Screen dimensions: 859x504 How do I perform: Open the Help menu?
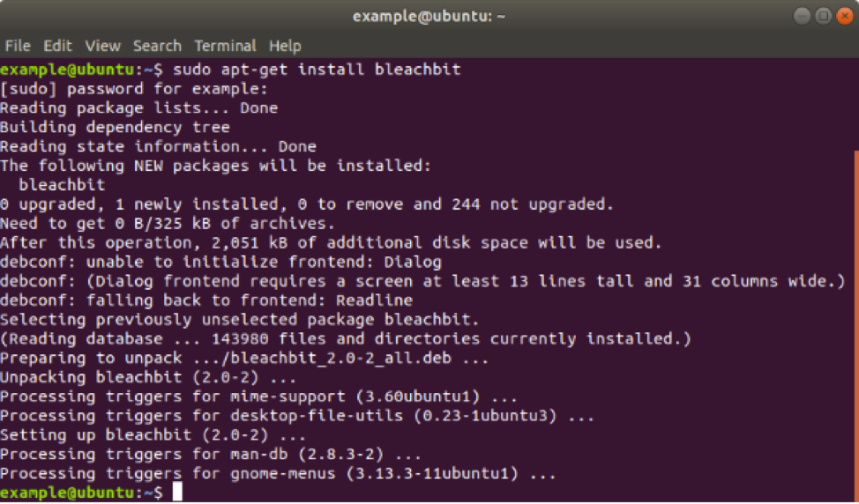tap(285, 46)
